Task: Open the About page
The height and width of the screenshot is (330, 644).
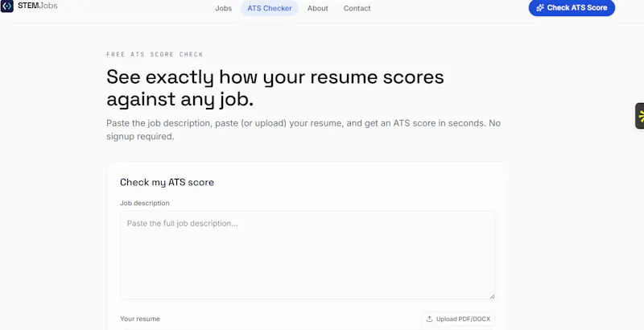Action: click(317, 8)
